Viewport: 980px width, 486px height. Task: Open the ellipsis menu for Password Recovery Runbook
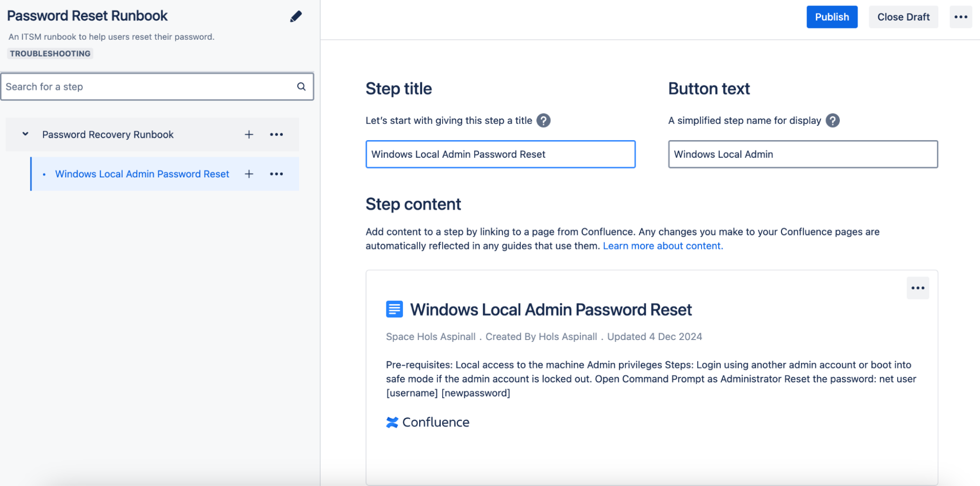click(277, 134)
